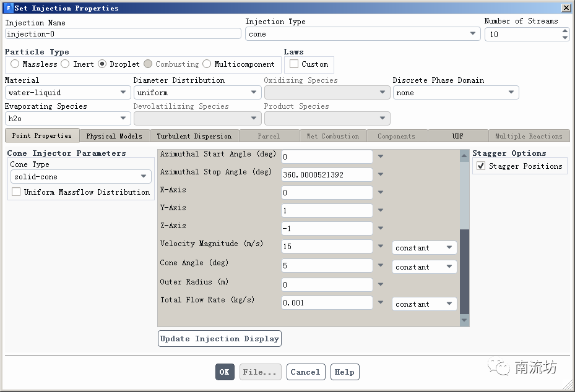Switch to the Turbulent Dispersion tab

tap(194, 136)
